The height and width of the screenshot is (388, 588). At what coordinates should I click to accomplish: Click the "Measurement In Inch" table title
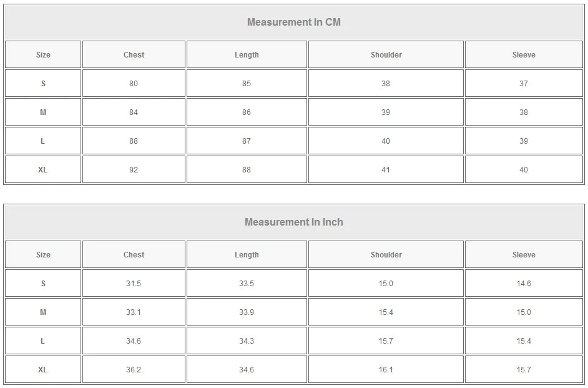(x=294, y=222)
